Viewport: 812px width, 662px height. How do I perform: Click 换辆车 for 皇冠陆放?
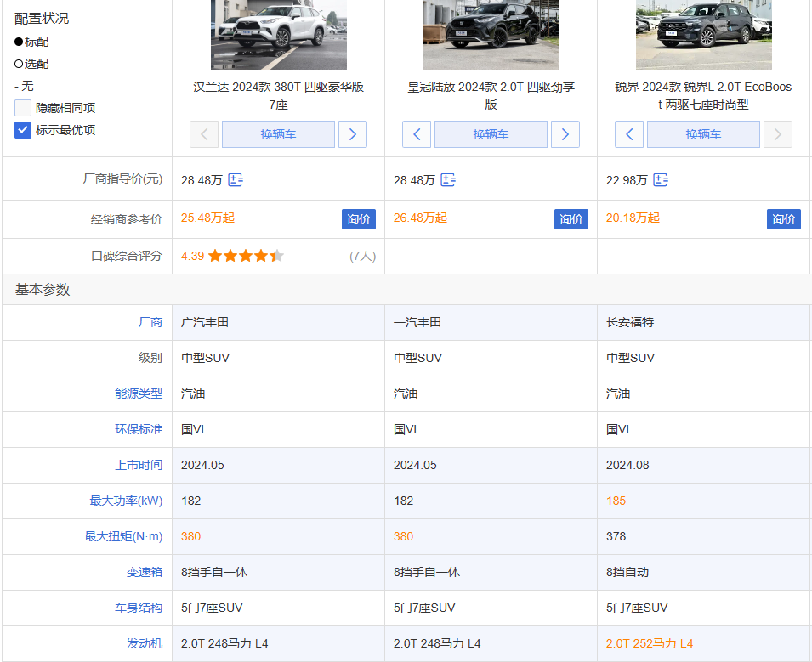pyautogui.click(x=491, y=134)
